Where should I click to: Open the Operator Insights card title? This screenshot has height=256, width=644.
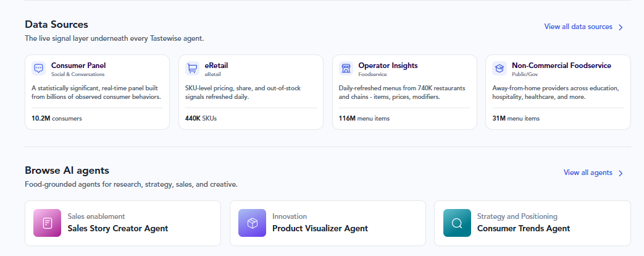(x=388, y=66)
